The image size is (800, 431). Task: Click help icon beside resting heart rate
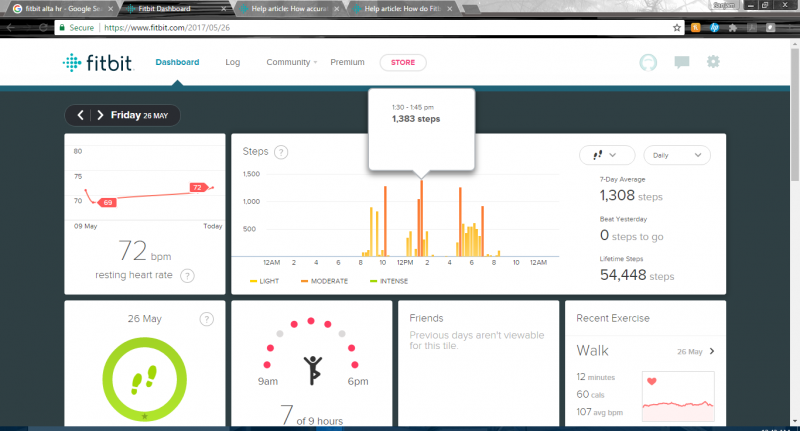187,275
